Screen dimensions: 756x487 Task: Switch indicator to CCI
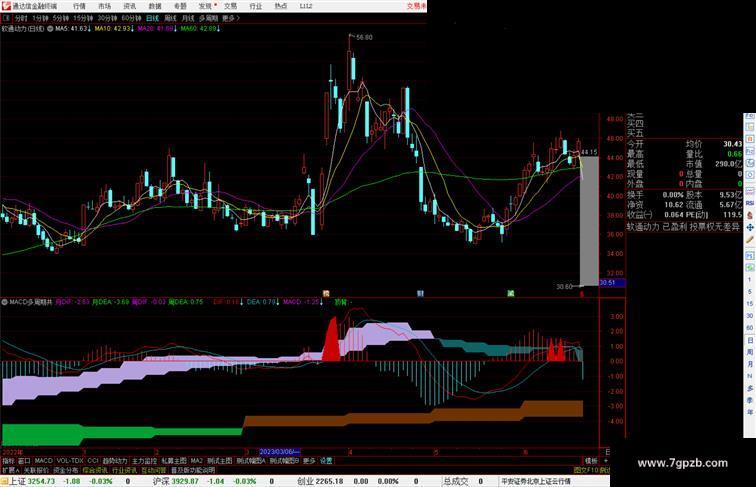93,461
